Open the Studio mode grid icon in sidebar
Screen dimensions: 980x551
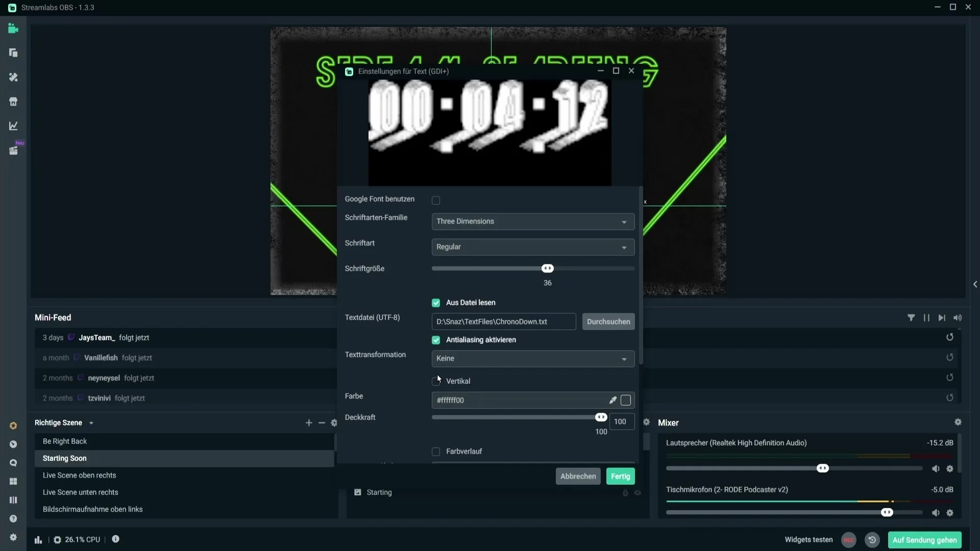coord(13,482)
